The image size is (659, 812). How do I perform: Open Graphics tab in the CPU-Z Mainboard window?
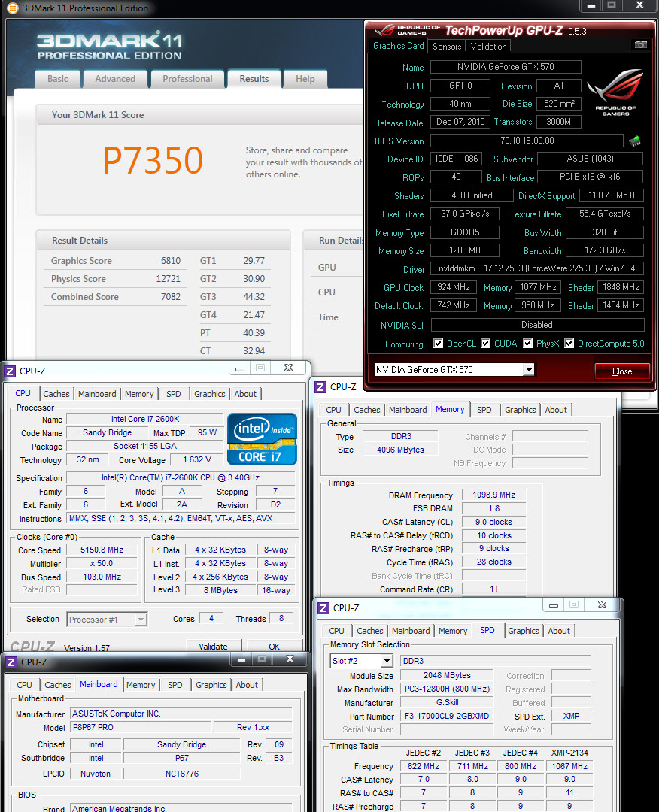(211, 685)
